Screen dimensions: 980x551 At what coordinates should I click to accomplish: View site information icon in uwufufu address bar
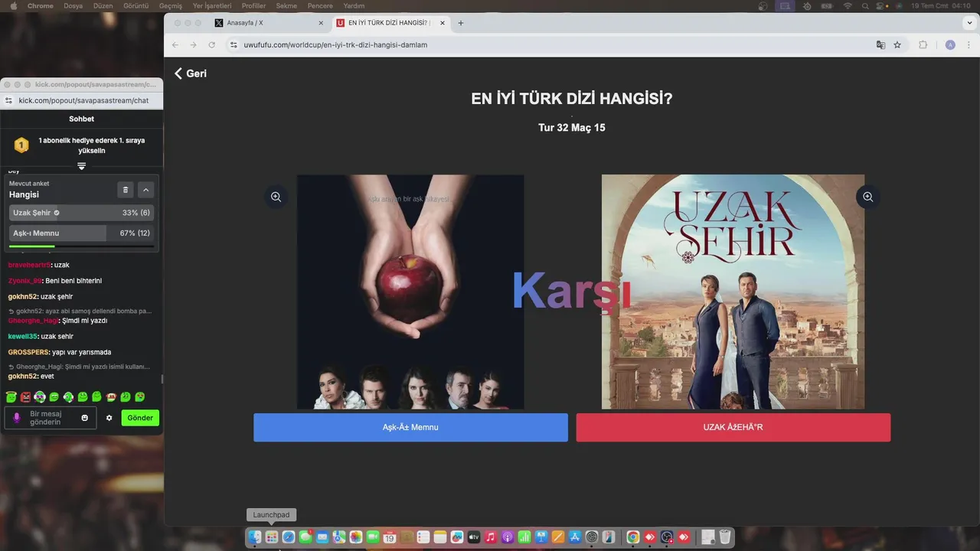click(x=234, y=45)
